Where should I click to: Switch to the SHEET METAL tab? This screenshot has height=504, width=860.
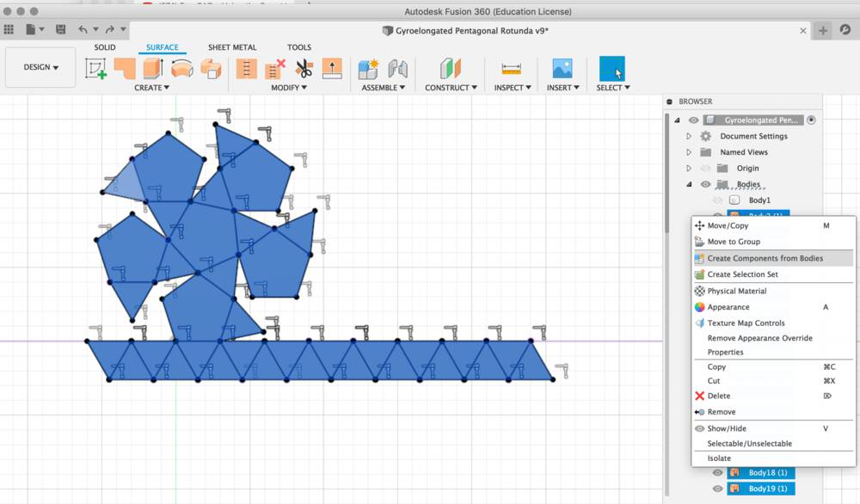click(233, 47)
